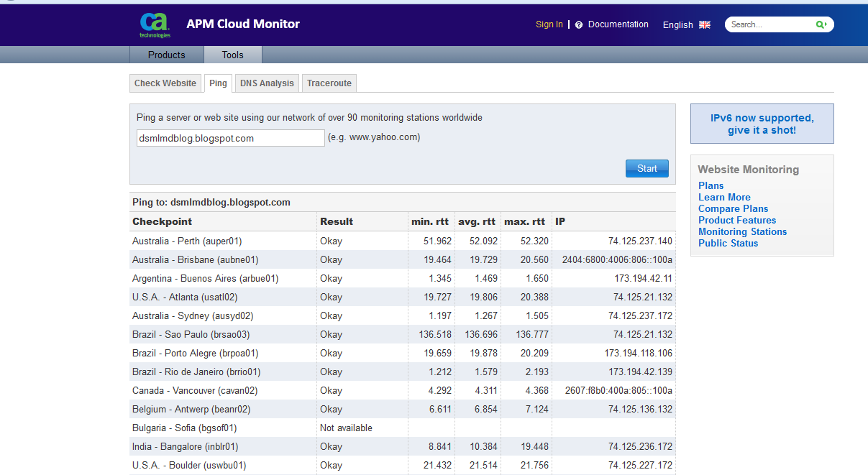Click the Documentation help icon

click(x=579, y=24)
